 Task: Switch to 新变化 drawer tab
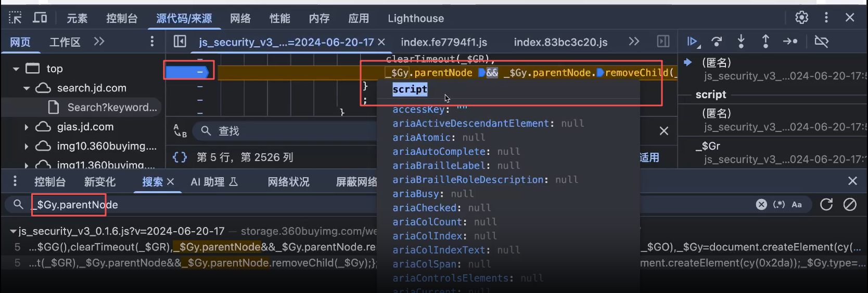100,182
